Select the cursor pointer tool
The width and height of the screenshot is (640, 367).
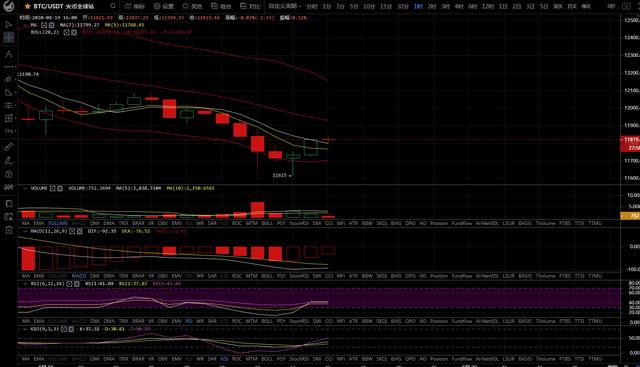pos(9,24)
